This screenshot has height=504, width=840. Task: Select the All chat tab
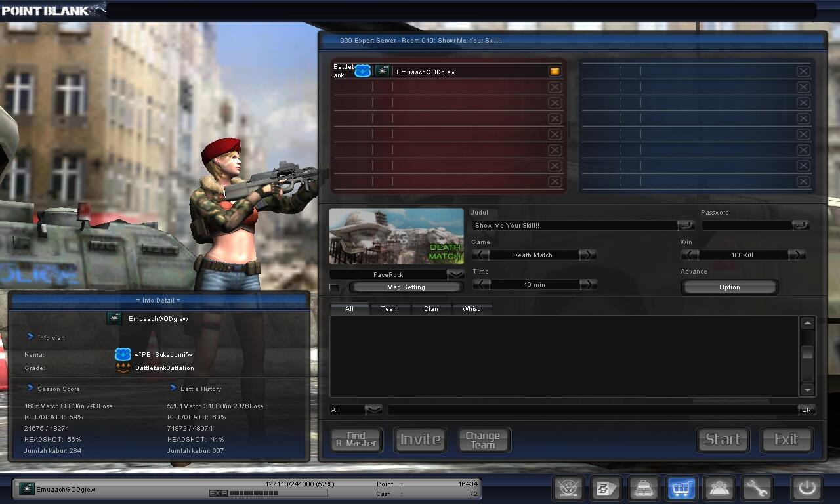349,308
